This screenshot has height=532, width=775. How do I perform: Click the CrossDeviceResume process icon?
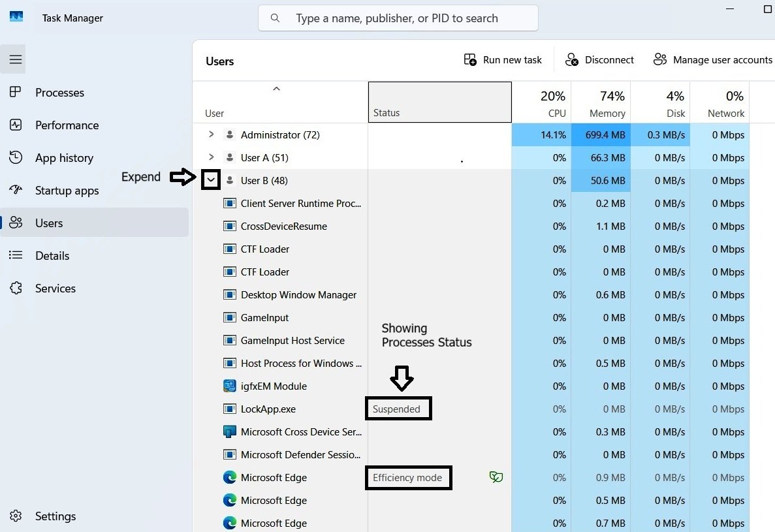tap(229, 226)
